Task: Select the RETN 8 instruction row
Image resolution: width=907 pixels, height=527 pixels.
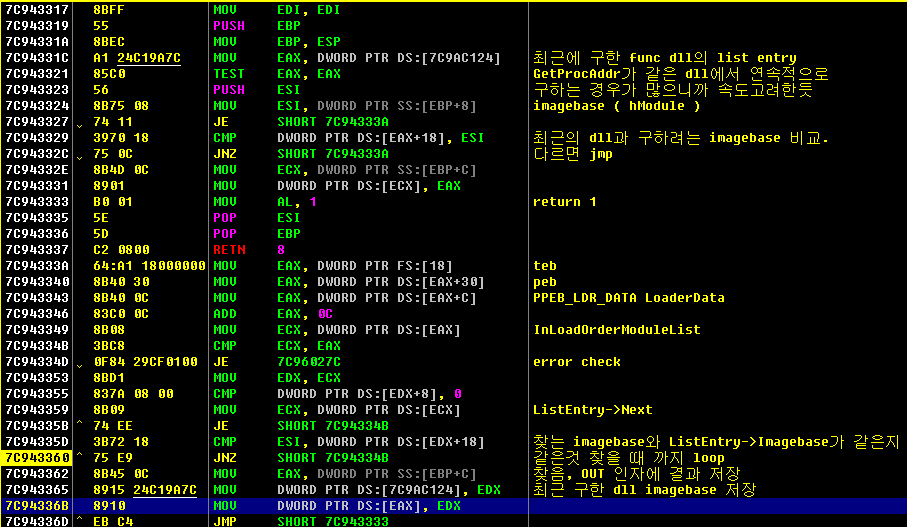Action: 454,250
